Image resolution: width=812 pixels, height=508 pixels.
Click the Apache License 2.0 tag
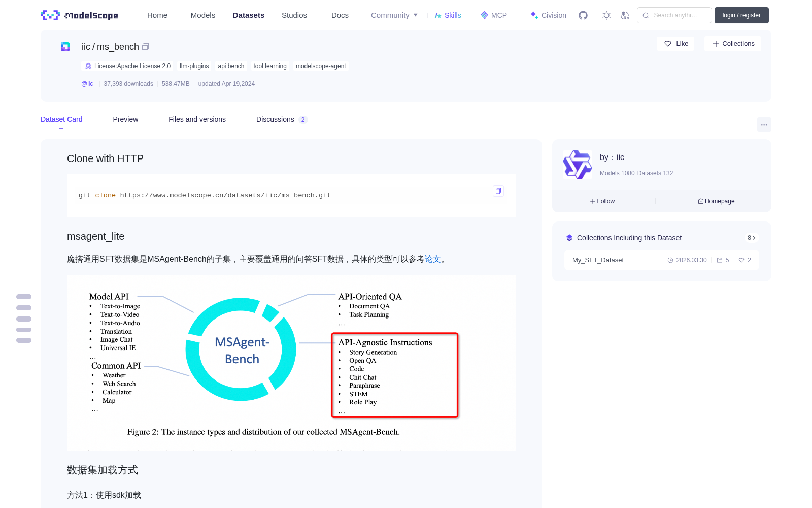pyautogui.click(x=127, y=66)
